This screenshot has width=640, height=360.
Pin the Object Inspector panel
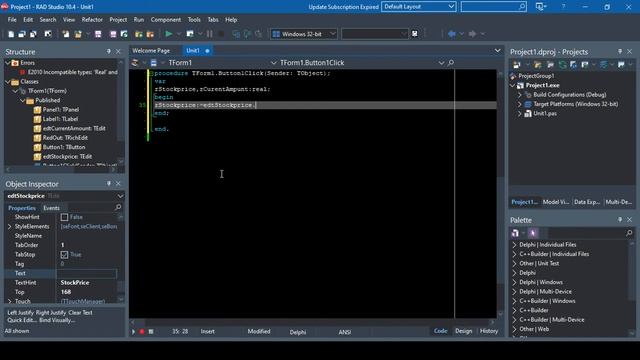click(109, 184)
